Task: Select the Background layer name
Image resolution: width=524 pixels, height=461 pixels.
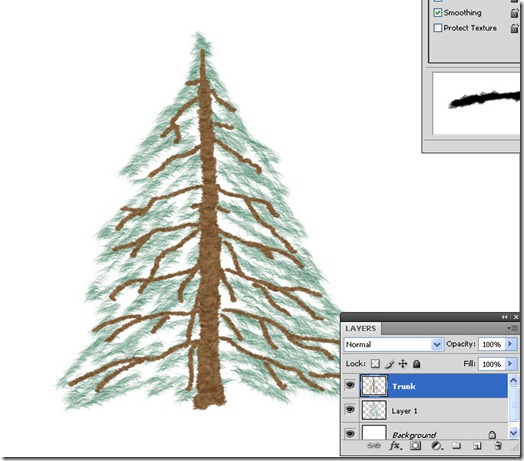Action: coord(414,435)
